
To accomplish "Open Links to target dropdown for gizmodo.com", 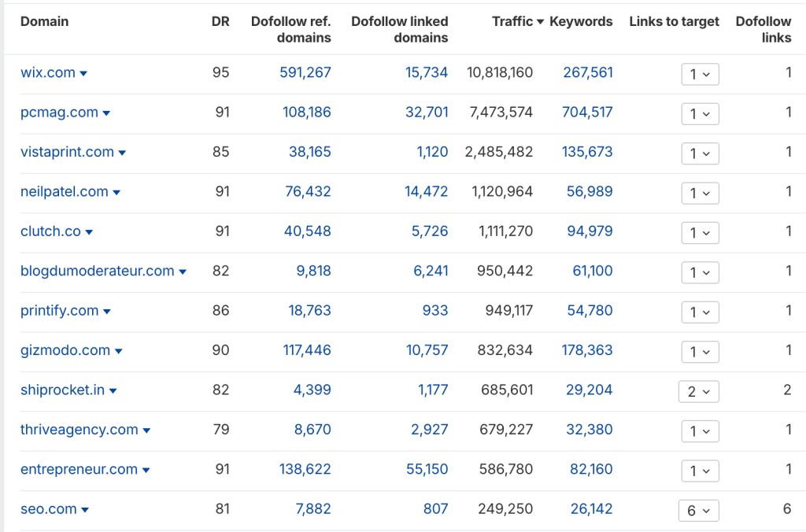I will [x=700, y=352].
